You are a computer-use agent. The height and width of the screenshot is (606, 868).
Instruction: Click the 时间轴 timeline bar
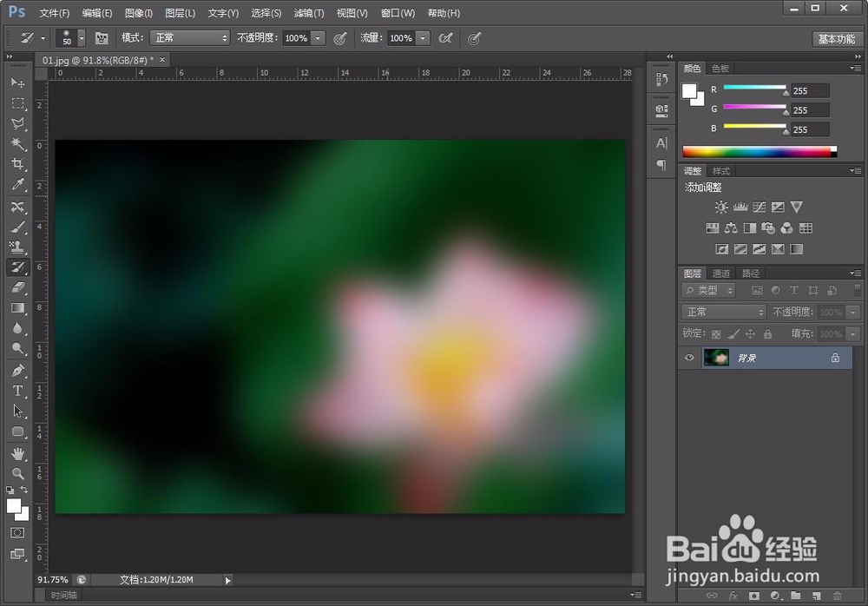coord(65,596)
